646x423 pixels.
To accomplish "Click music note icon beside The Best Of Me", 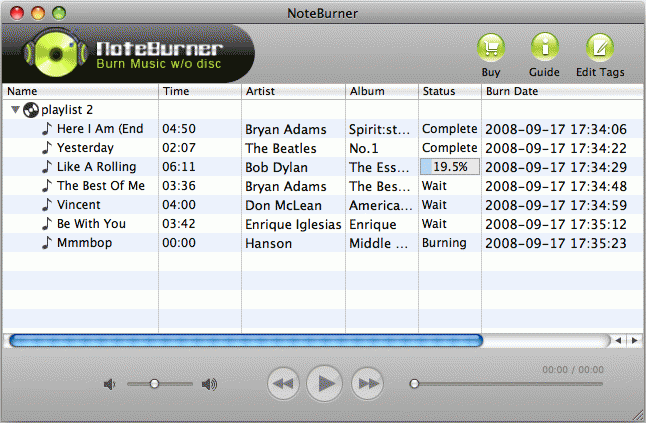I will pyautogui.click(x=47, y=186).
